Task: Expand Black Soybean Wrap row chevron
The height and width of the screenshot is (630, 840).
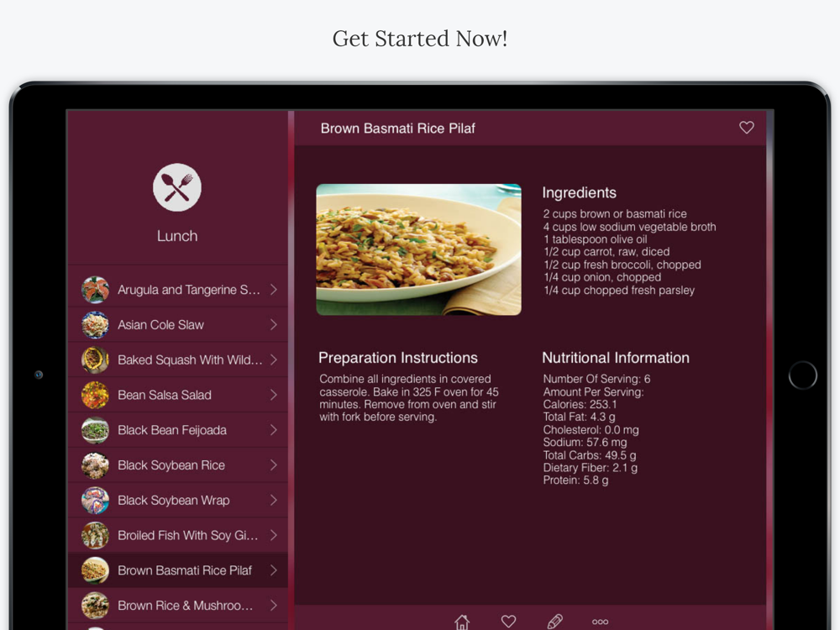Action: click(274, 501)
